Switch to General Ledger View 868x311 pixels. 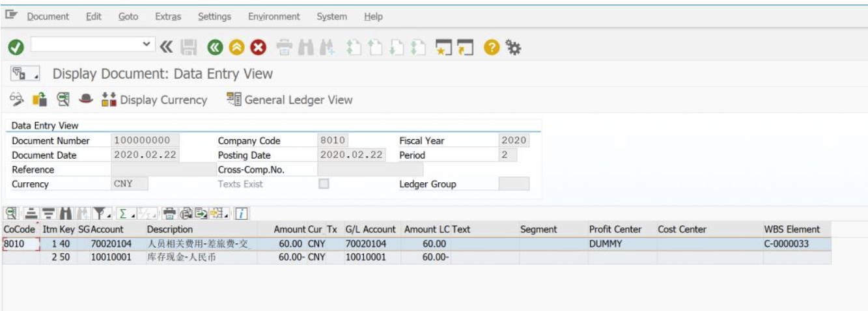[290, 100]
